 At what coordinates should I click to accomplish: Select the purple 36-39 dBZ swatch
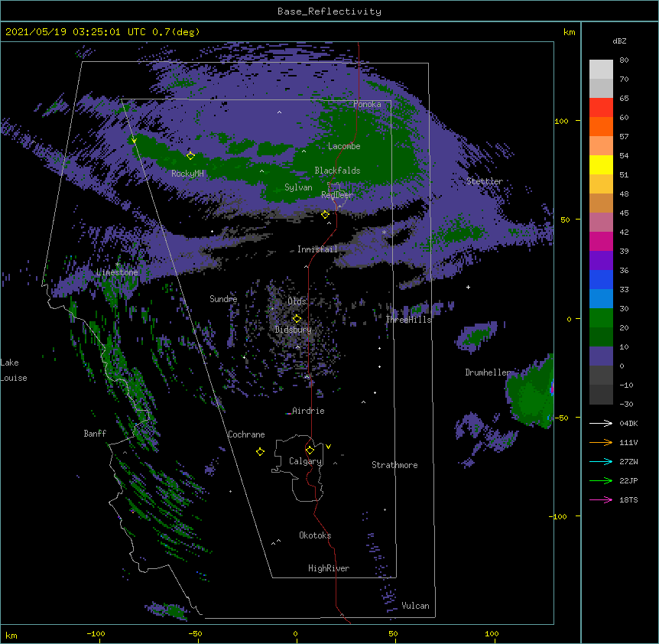[601, 261]
